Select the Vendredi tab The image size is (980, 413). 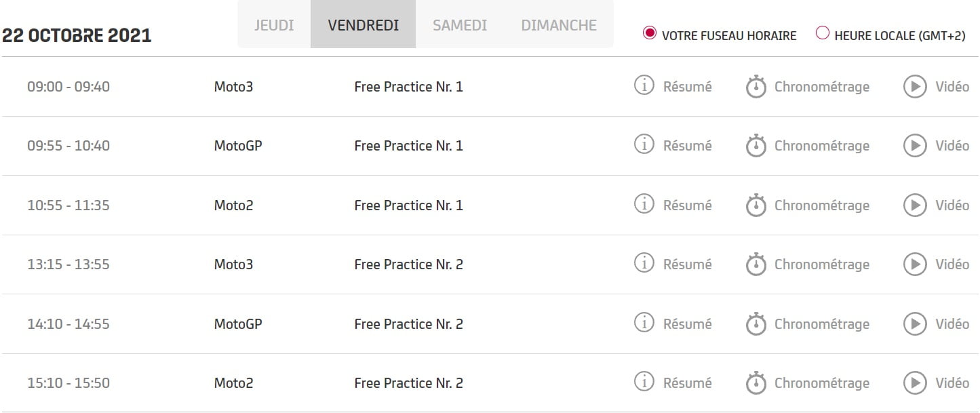click(x=363, y=25)
